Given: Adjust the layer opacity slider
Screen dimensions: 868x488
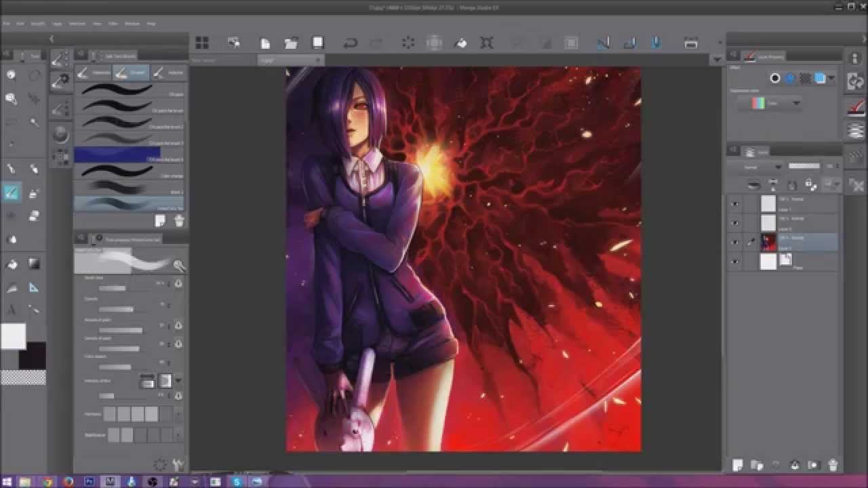Looking at the screenshot, I should click(x=804, y=166).
